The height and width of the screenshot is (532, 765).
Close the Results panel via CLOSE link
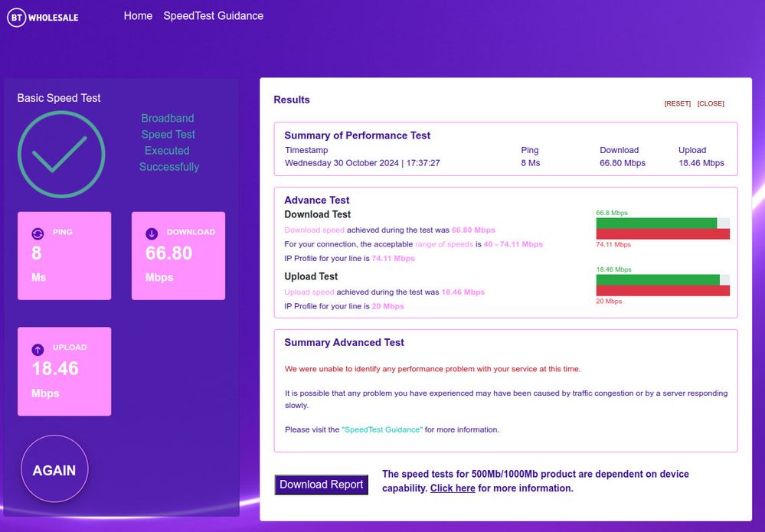pyautogui.click(x=710, y=103)
